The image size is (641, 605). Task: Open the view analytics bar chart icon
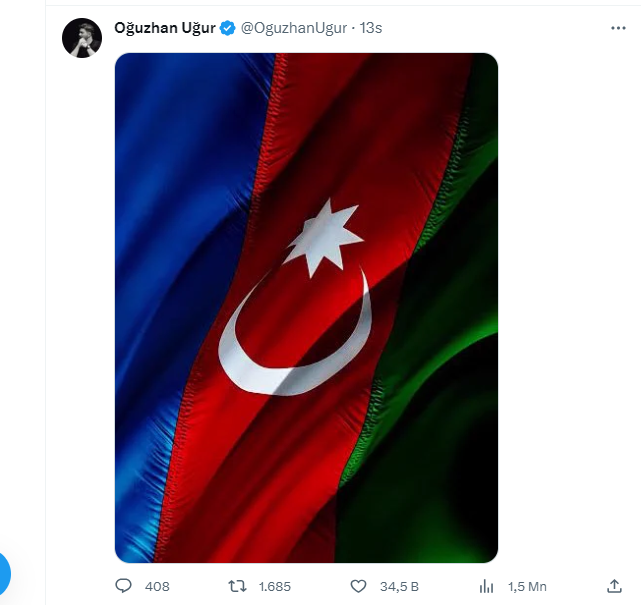point(487,586)
